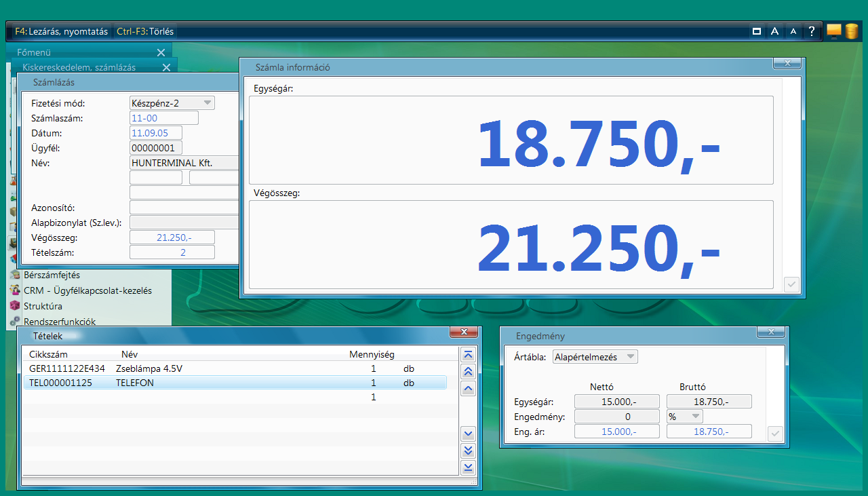
Task: Click the Rendszerfunkciók gears icon
Action: (x=15, y=322)
